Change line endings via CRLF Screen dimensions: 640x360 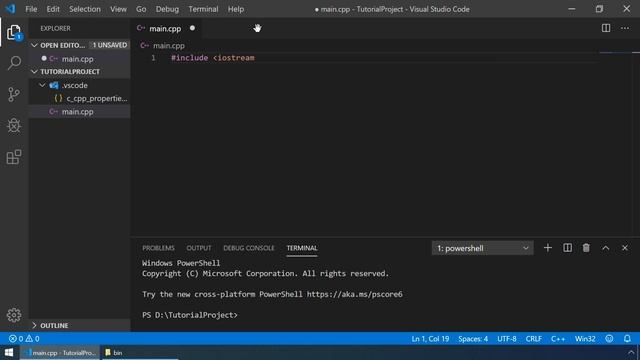[x=533, y=338]
